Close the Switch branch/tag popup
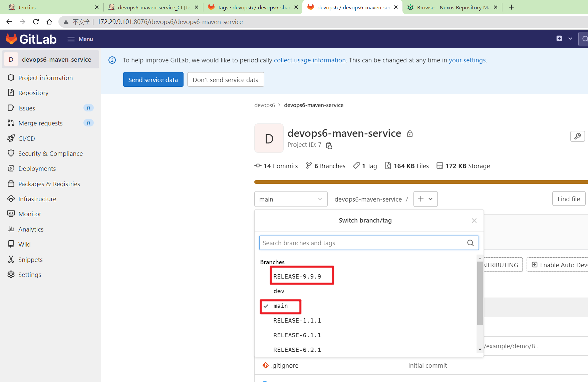This screenshot has height=382, width=588. click(474, 221)
